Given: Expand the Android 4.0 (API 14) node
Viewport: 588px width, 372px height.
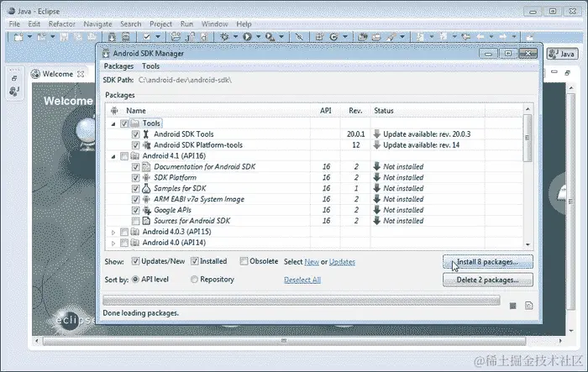Looking at the screenshot, I should (113, 244).
